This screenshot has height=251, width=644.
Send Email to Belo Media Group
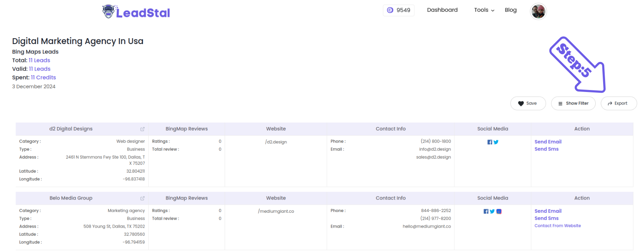point(548,211)
